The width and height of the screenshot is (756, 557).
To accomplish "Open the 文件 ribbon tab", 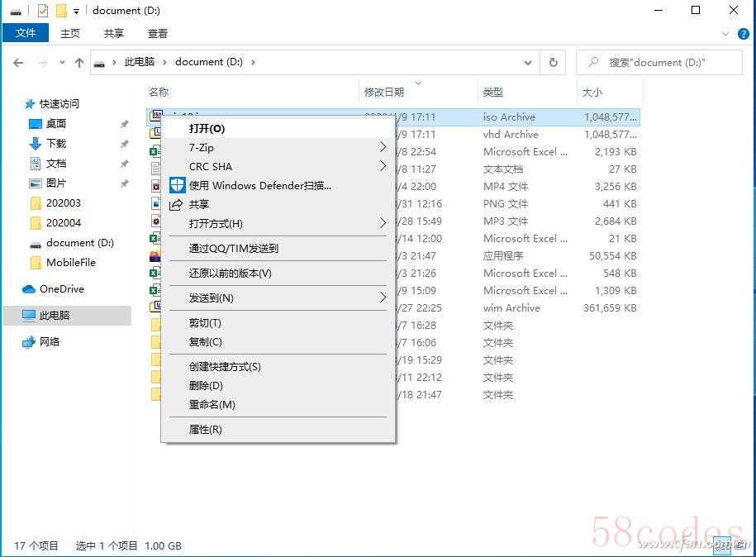I will pyautogui.click(x=26, y=33).
